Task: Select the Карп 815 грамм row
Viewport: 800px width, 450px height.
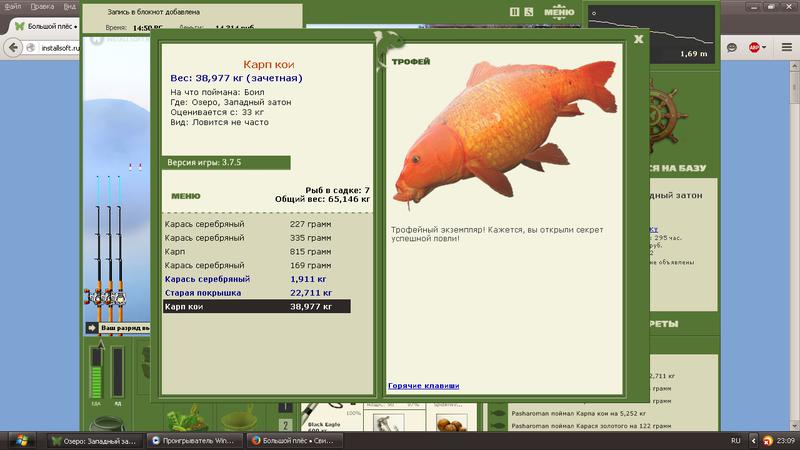Action: (x=257, y=252)
